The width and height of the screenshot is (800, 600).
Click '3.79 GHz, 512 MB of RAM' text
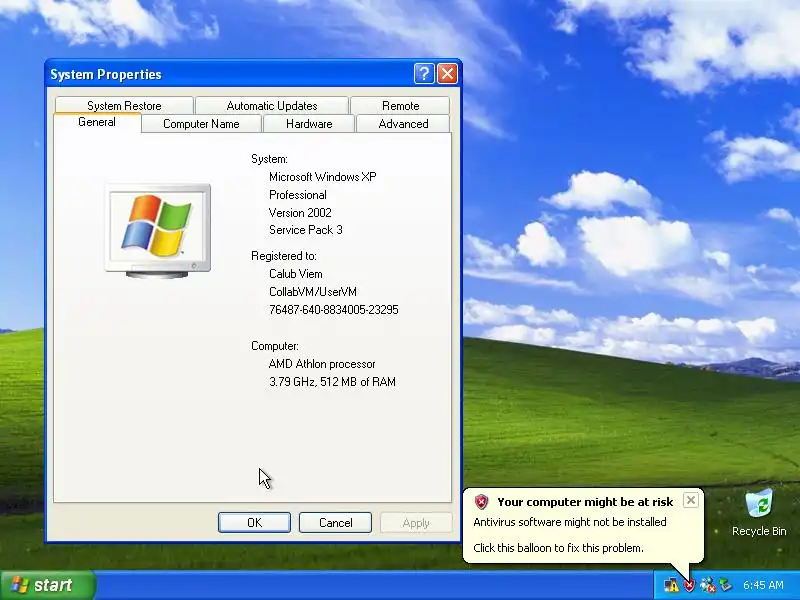332,382
